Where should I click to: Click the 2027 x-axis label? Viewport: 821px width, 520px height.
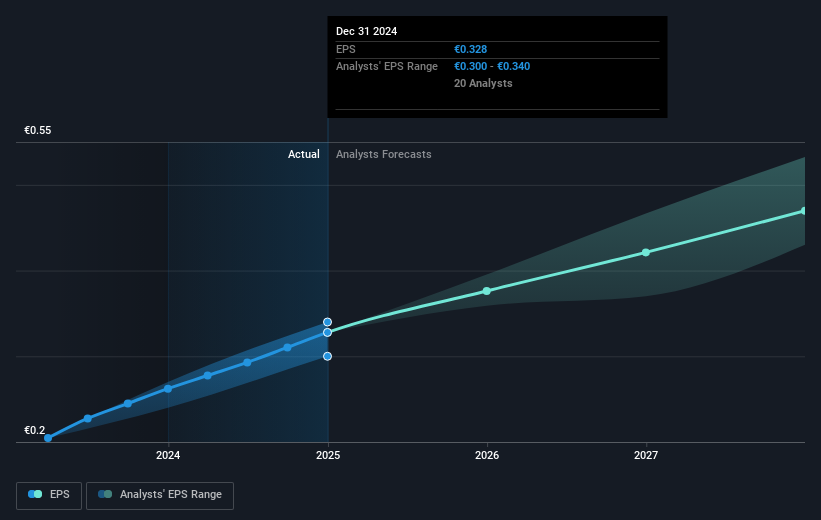(x=646, y=455)
